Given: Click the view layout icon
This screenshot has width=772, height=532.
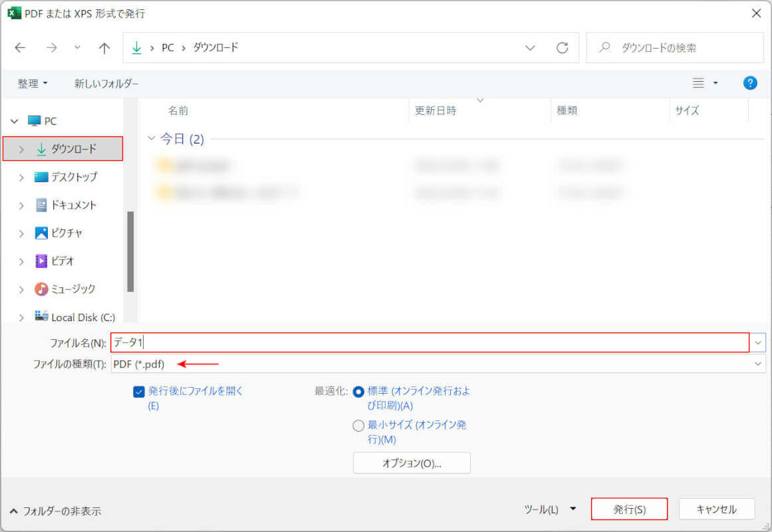Looking at the screenshot, I should click(x=698, y=83).
